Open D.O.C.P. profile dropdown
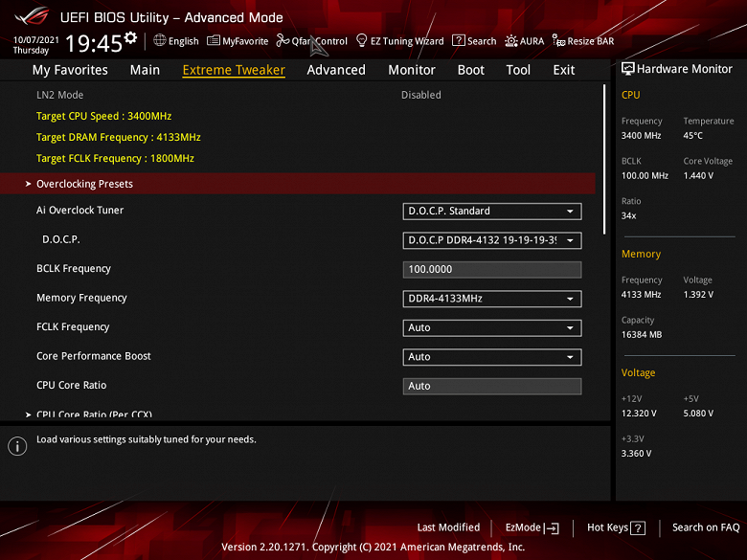The height and width of the screenshot is (560, 747). [x=492, y=240]
